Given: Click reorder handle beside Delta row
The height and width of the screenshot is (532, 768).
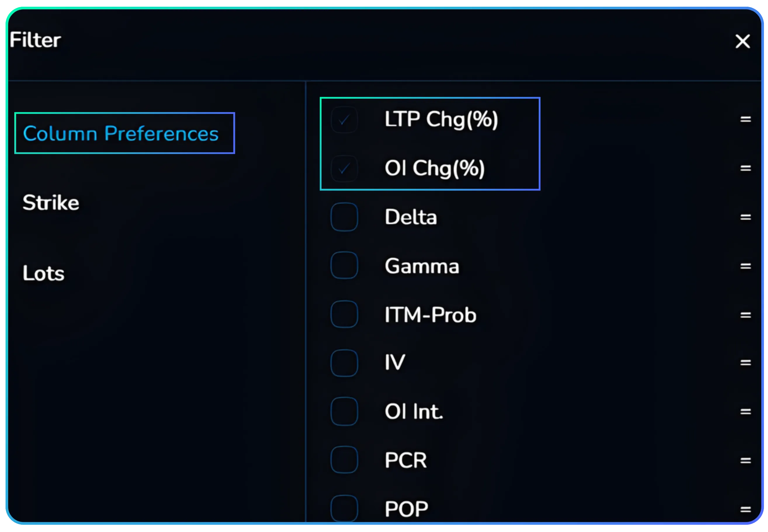Looking at the screenshot, I should point(745,217).
